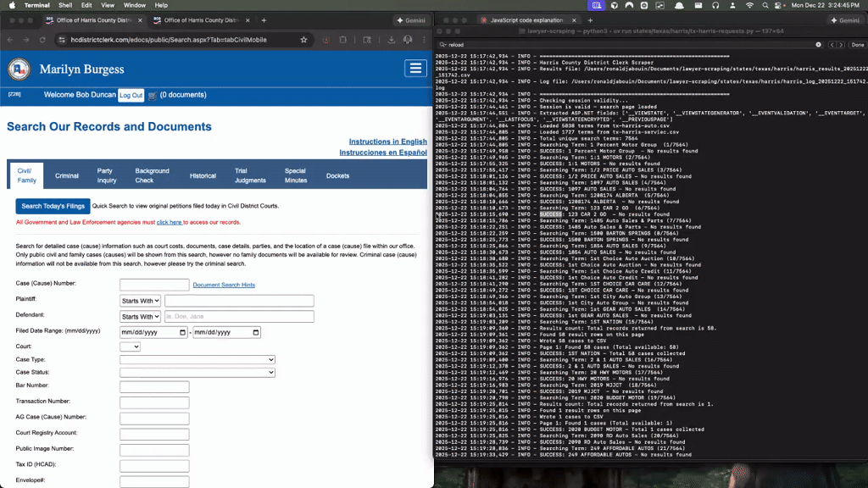The height and width of the screenshot is (488, 868).
Task: Open the search-in-page icon in the toolbar
Action: (x=367, y=39)
